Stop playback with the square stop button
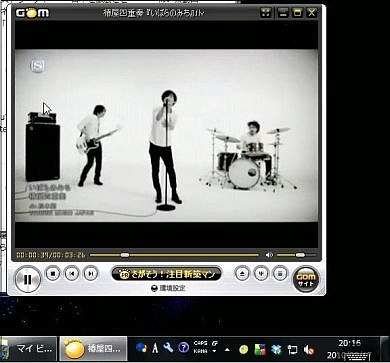This screenshot has width=390, height=363. click(x=53, y=274)
